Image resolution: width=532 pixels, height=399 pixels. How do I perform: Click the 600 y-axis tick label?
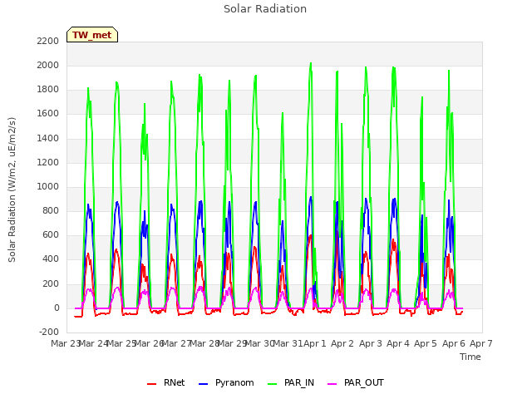(x=51, y=234)
